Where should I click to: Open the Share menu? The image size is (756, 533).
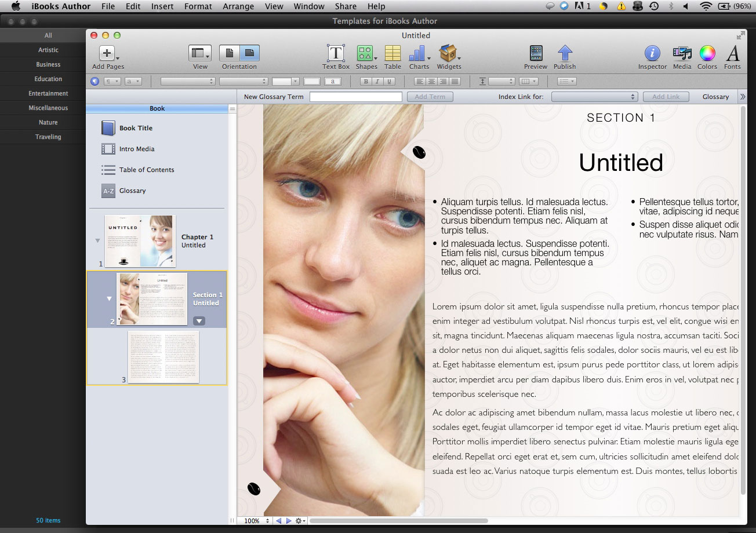pyautogui.click(x=346, y=6)
